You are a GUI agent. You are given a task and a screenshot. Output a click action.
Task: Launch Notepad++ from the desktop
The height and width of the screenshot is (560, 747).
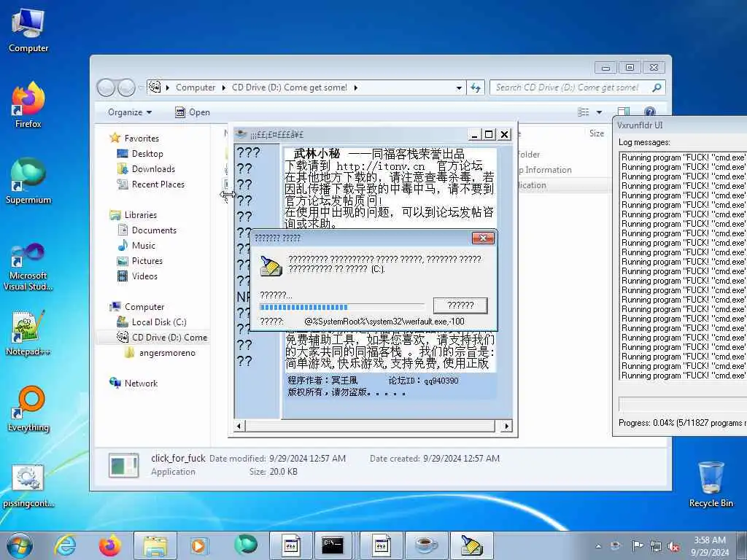28,333
